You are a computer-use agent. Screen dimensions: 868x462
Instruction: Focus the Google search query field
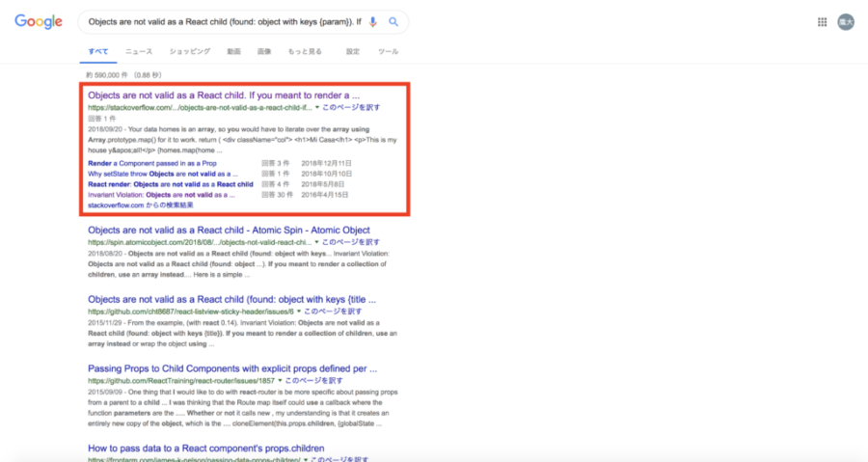tap(225, 22)
